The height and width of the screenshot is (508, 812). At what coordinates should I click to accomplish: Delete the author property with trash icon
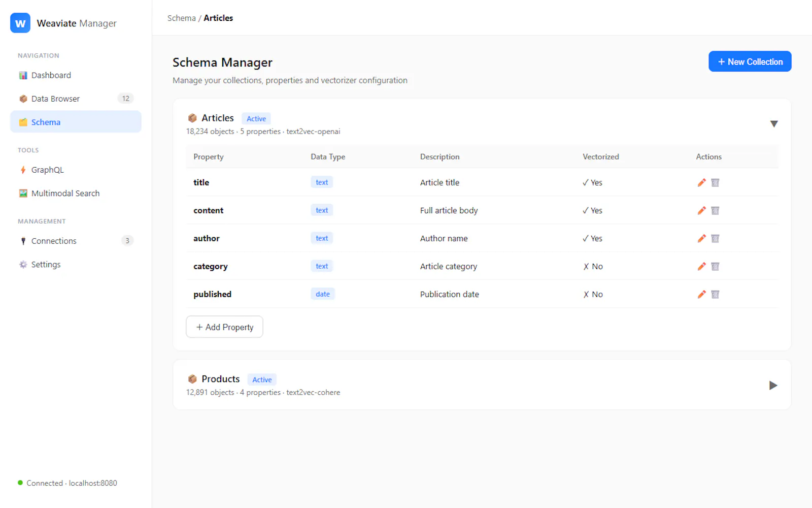point(715,238)
